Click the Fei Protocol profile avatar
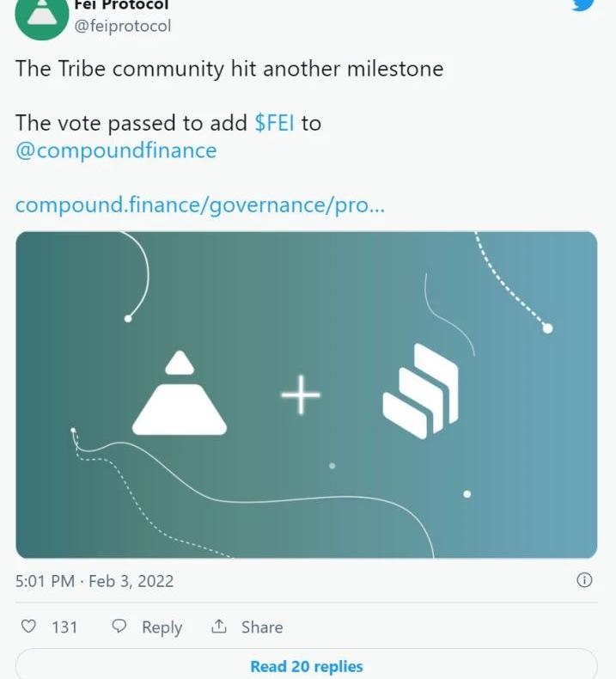This screenshot has height=679, width=616. point(41,17)
